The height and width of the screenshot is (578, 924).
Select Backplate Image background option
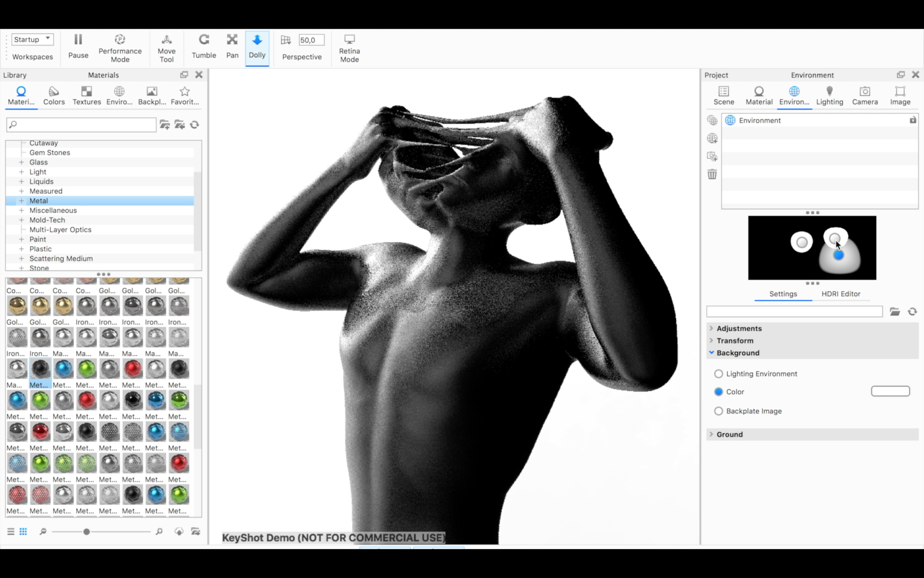[719, 411]
